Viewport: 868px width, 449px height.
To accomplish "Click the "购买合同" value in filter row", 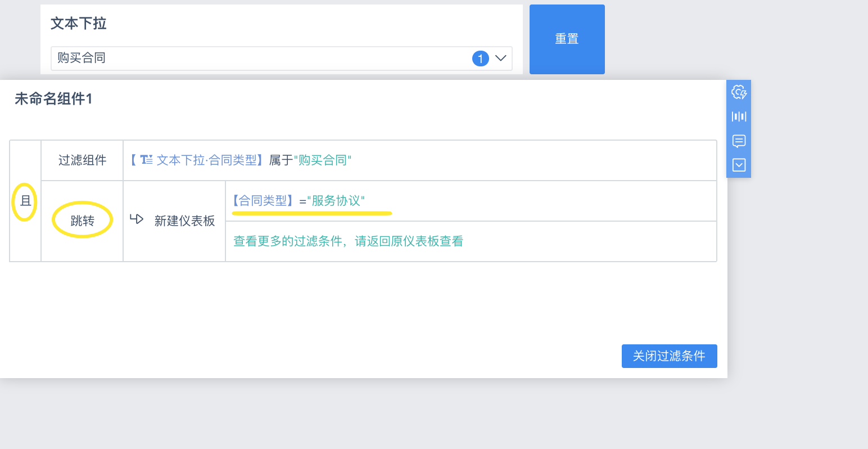I will coord(323,160).
